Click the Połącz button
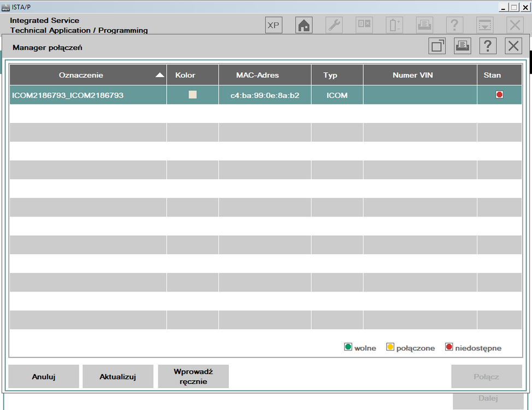532x410 pixels. [487, 376]
